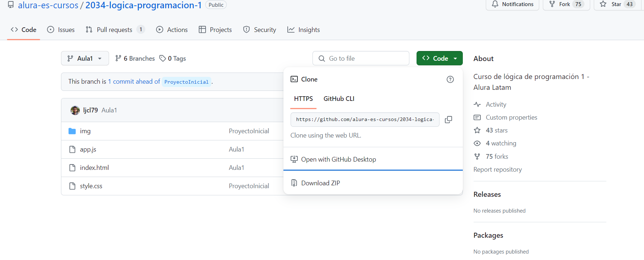Click the ljcl79 user avatar
This screenshot has width=644, height=260.
(75, 110)
